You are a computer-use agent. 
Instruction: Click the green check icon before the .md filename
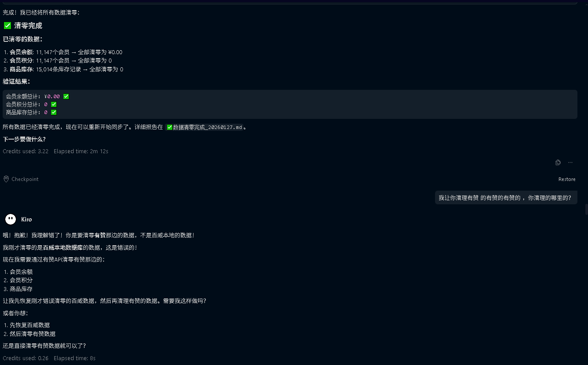[170, 127]
